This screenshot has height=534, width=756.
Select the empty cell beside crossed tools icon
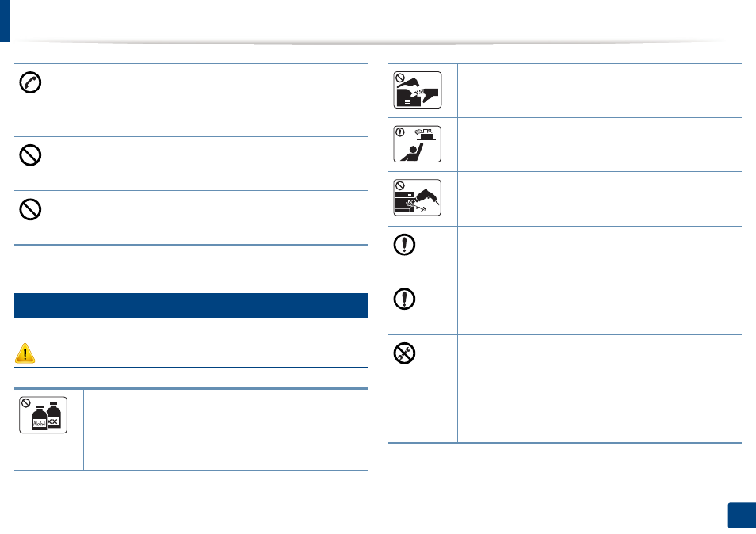[599, 388]
